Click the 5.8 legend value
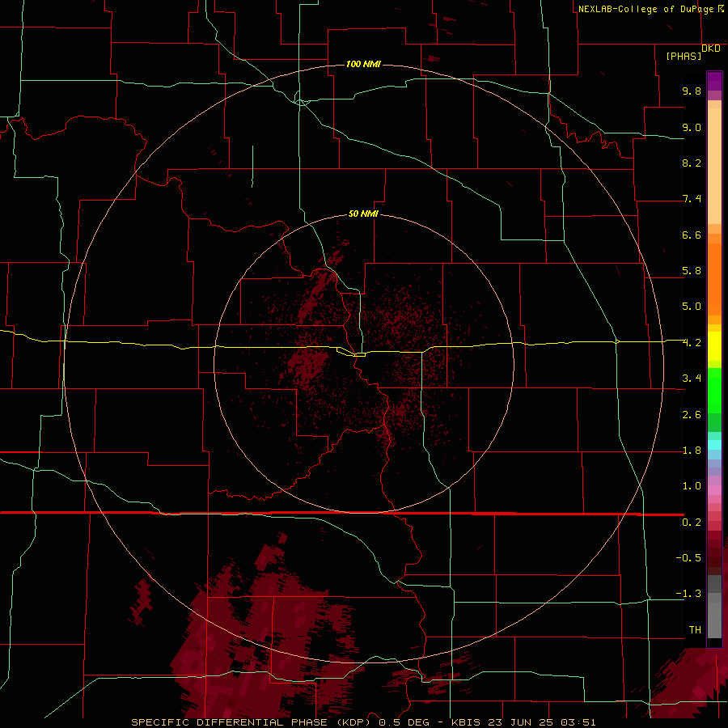The image size is (728, 728). click(x=692, y=271)
